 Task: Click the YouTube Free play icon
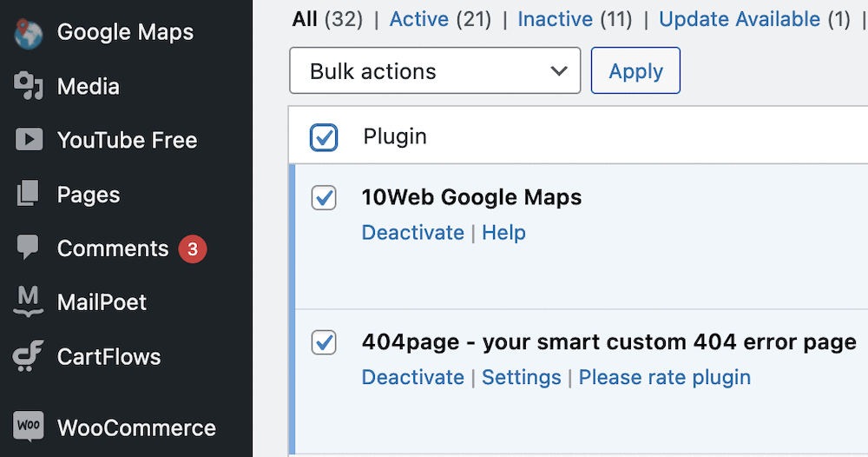coord(29,140)
